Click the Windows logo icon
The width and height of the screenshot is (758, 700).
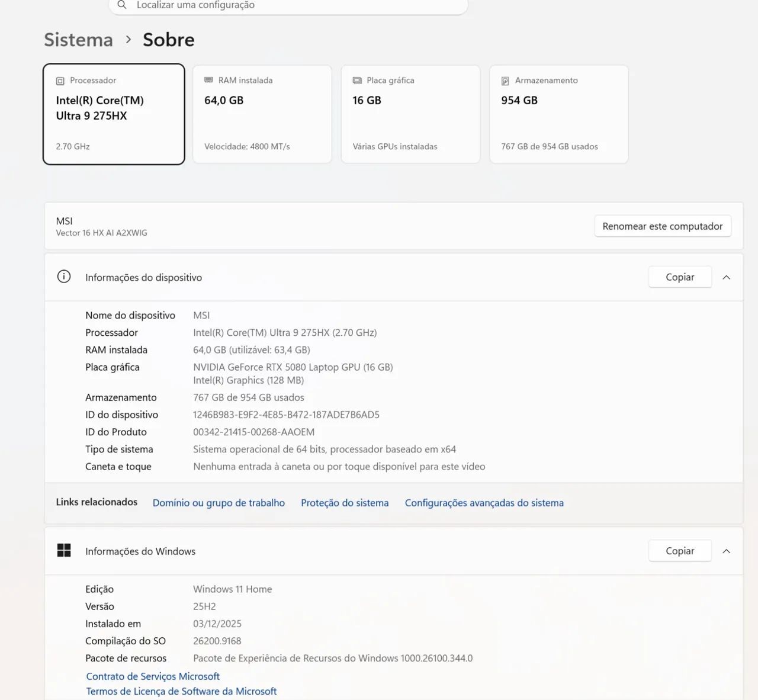64,551
